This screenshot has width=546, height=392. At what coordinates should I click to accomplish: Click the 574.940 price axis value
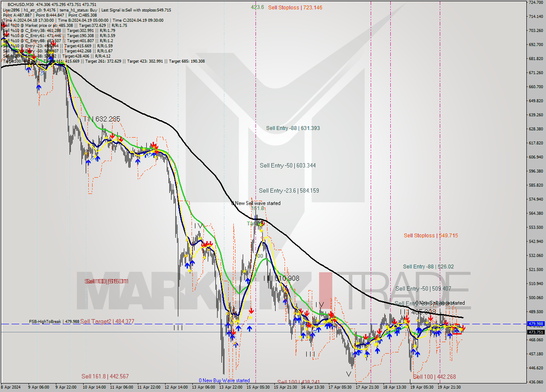point(536,199)
